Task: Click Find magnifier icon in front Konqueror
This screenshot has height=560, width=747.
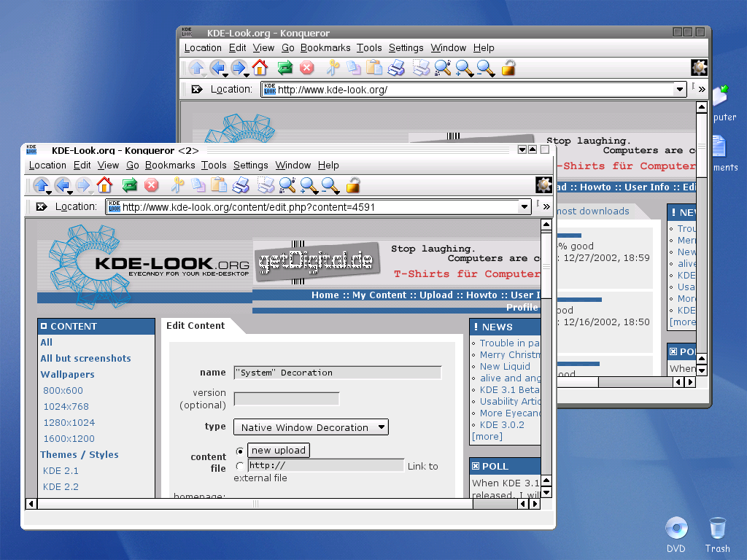Action: pos(287,185)
